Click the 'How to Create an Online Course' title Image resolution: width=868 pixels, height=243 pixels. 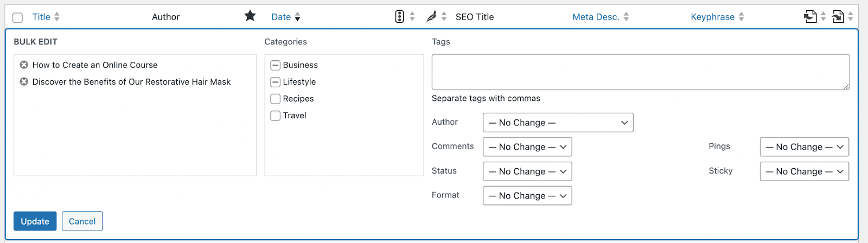(95, 65)
